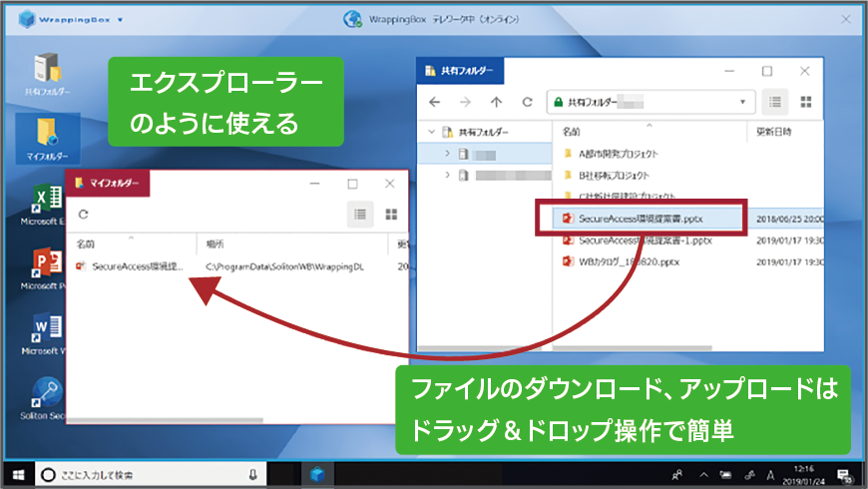Open the WrappingBox taskbar app icon
The height and width of the screenshot is (489, 868).
pyautogui.click(x=317, y=475)
